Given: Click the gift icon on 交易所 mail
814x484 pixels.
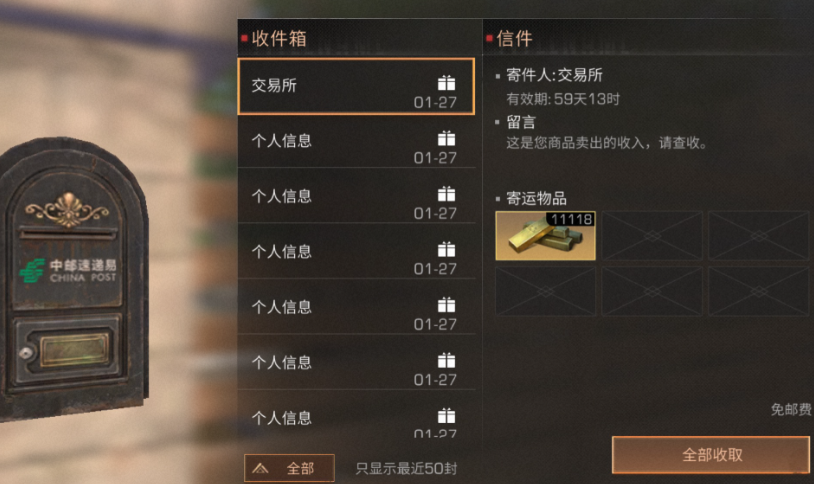Looking at the screenshot, I should (x=446, y=83).
